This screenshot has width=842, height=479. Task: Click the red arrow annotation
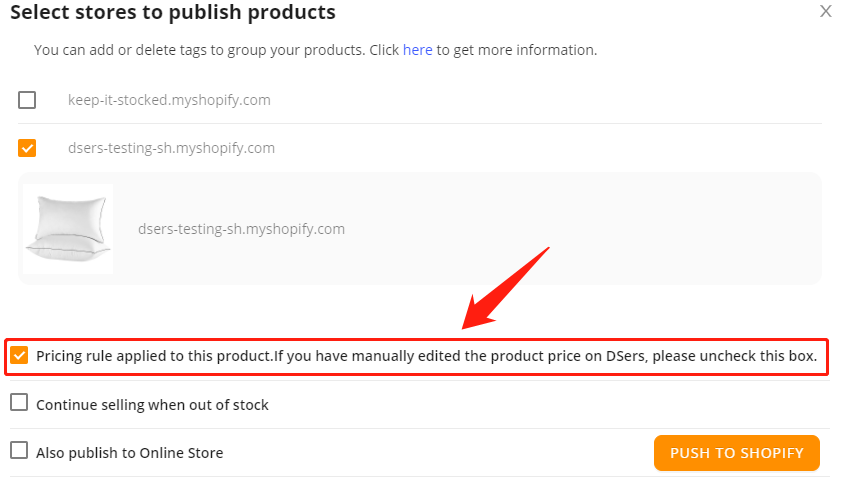(505, 288)
